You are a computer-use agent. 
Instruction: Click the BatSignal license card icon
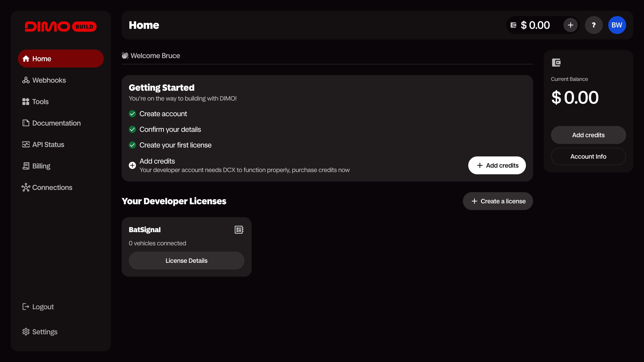pos(239,229)
